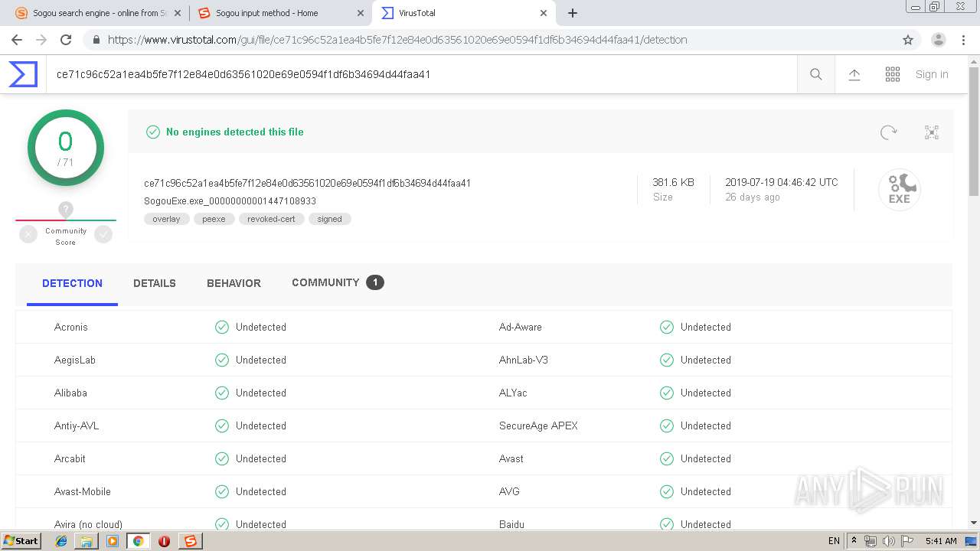
Task: Open the COMMUNITY tab
Action: 338,283
